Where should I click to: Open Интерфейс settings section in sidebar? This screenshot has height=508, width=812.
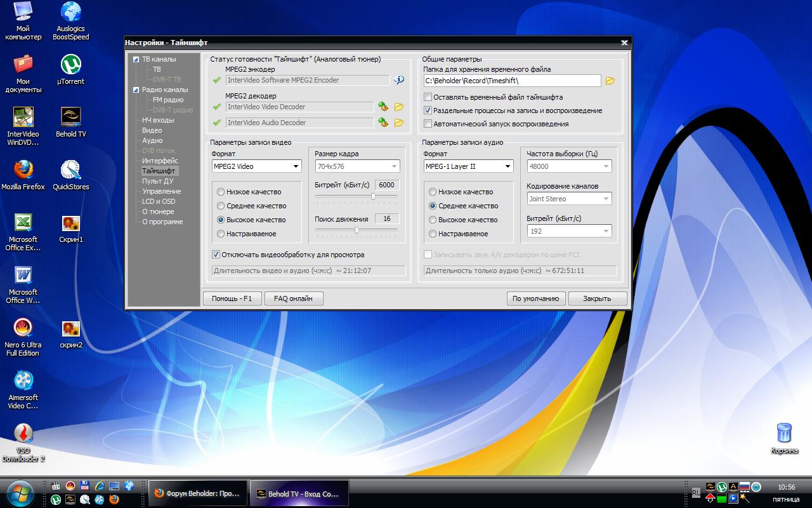[x=160, y=161]
